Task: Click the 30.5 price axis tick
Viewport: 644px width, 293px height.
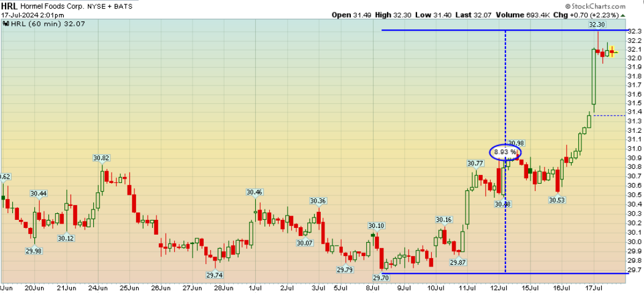Action: point(635,195)
